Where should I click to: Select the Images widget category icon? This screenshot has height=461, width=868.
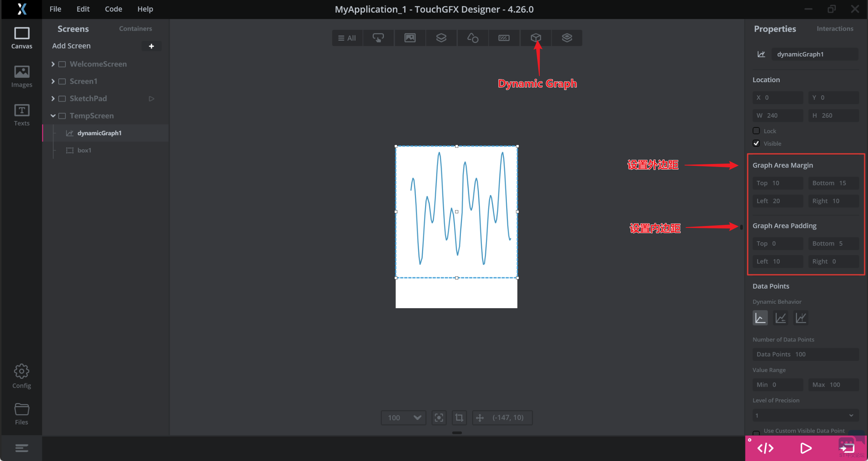point(410,38)
